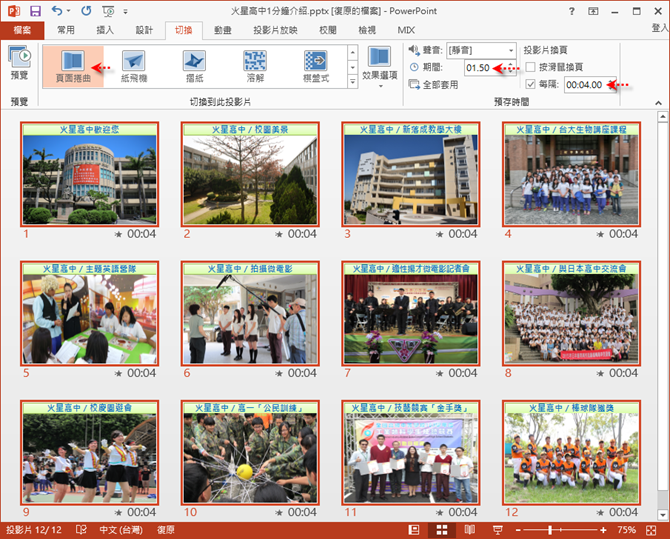Click Start From Beginning slideshow icon in title bar
The image size is (670, 539).
point(108,11)
